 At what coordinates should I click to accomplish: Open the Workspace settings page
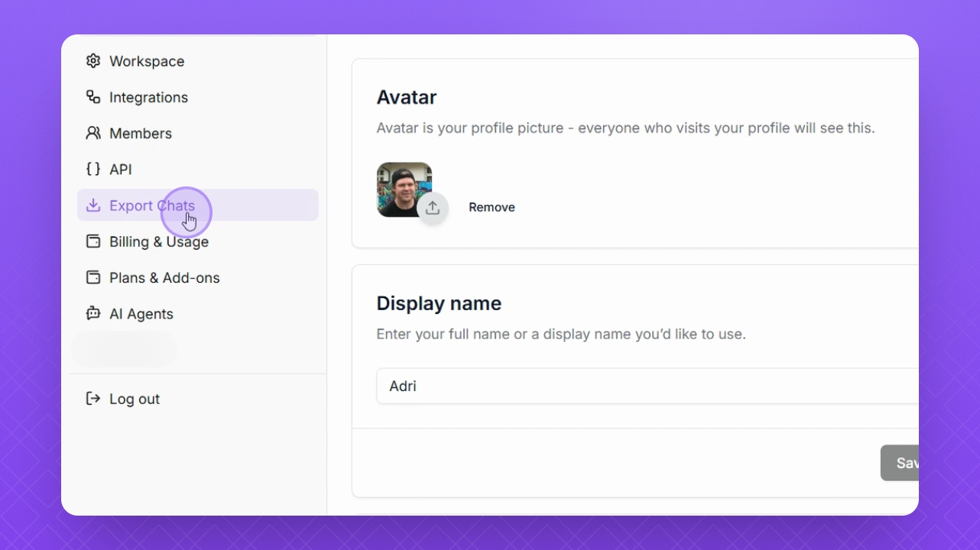tap(197, 61)
